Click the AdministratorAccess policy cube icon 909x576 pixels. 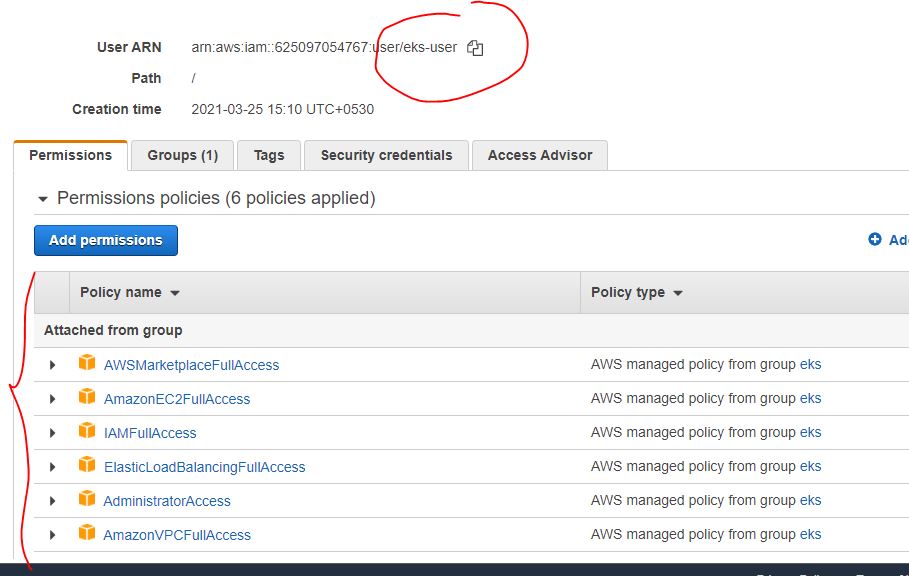[x=87, y=500]
